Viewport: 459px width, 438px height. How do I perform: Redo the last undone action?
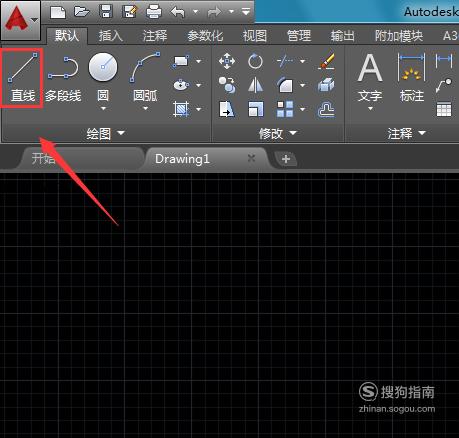coord(214,12)
